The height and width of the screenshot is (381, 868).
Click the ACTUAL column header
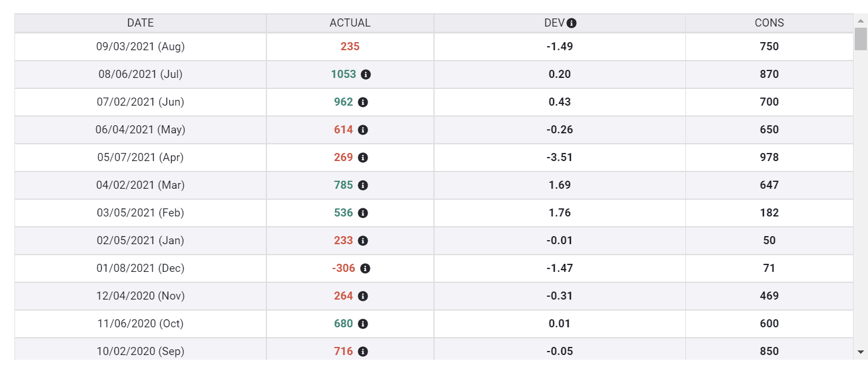coord(350,23)
